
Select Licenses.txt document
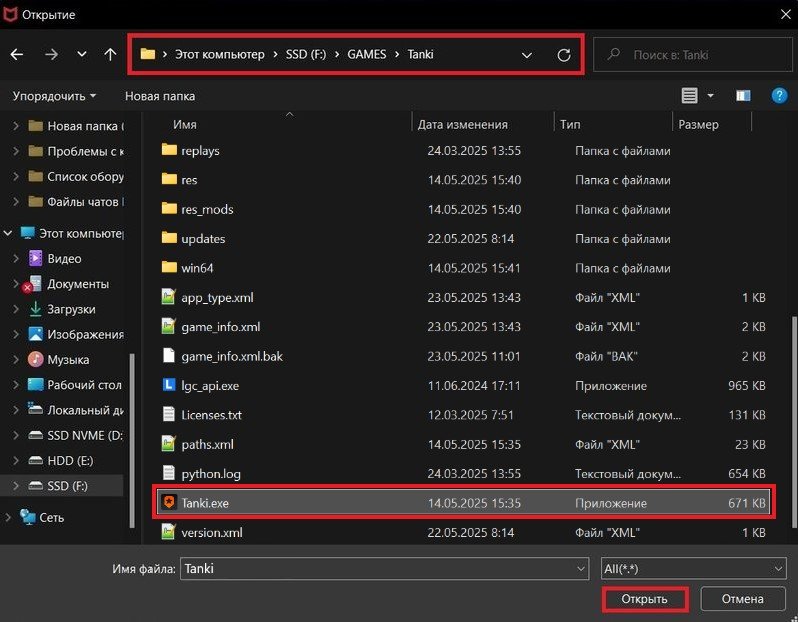click(x=462, y=415)
